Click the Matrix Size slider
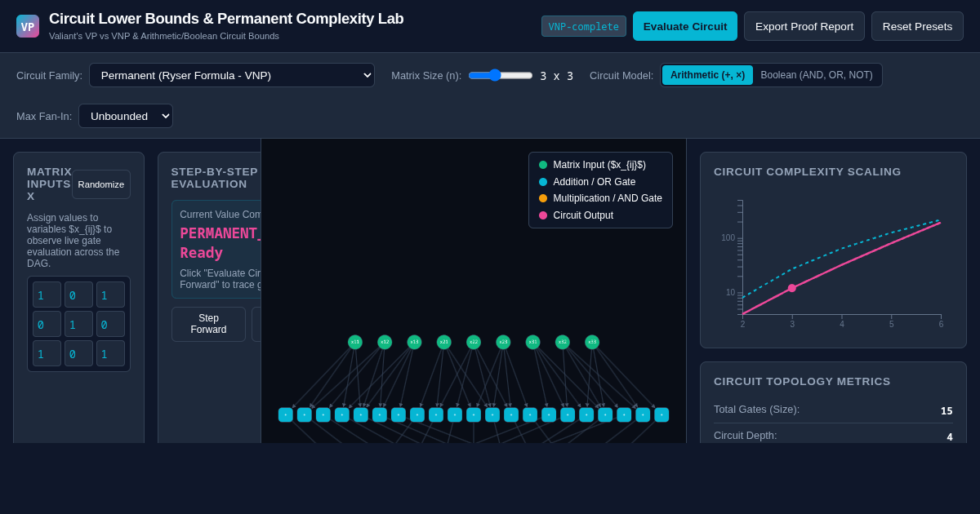 click(501, 75)
